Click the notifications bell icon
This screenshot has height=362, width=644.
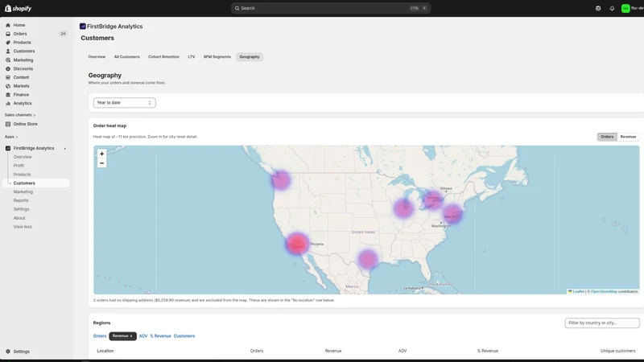click(x=612, y=8)
